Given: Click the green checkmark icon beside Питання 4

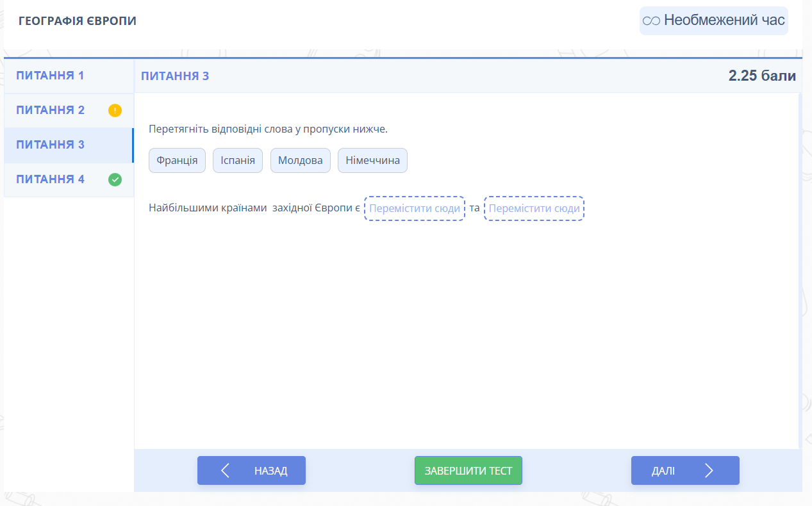Looking at the screenshot, I should pyautogui.click(x=115, y=179).
